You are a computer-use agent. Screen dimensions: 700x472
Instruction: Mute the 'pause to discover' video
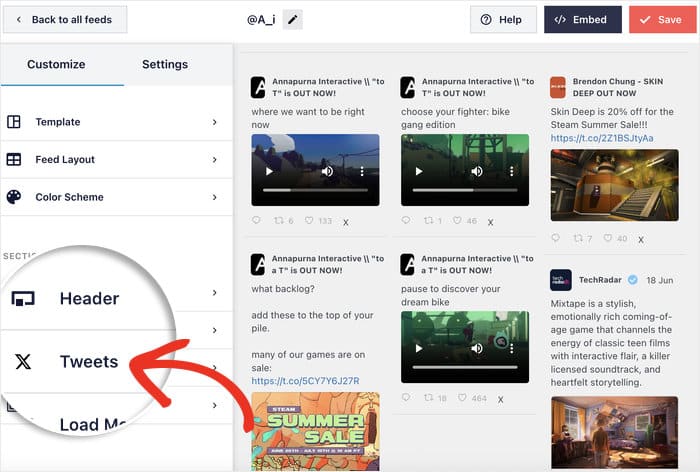tap(477, 348)
